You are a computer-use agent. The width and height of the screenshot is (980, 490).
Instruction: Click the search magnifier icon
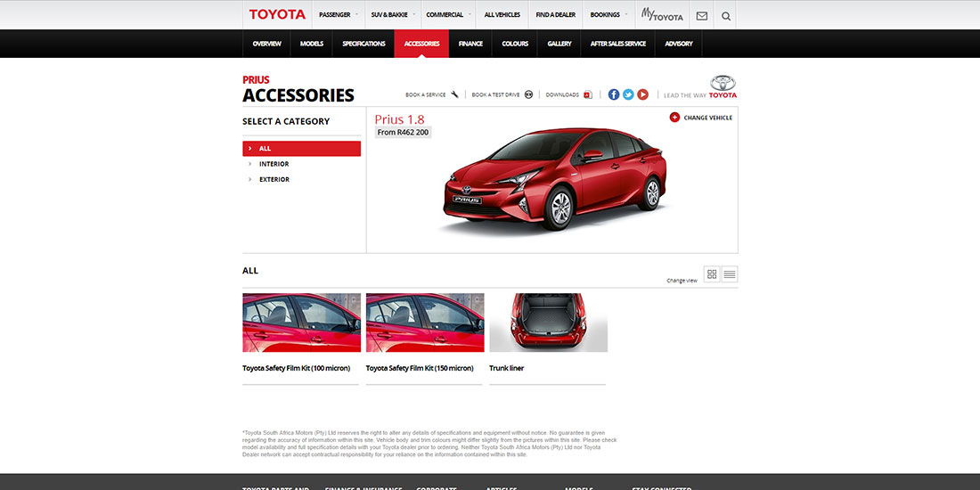[x=725, y=16]
